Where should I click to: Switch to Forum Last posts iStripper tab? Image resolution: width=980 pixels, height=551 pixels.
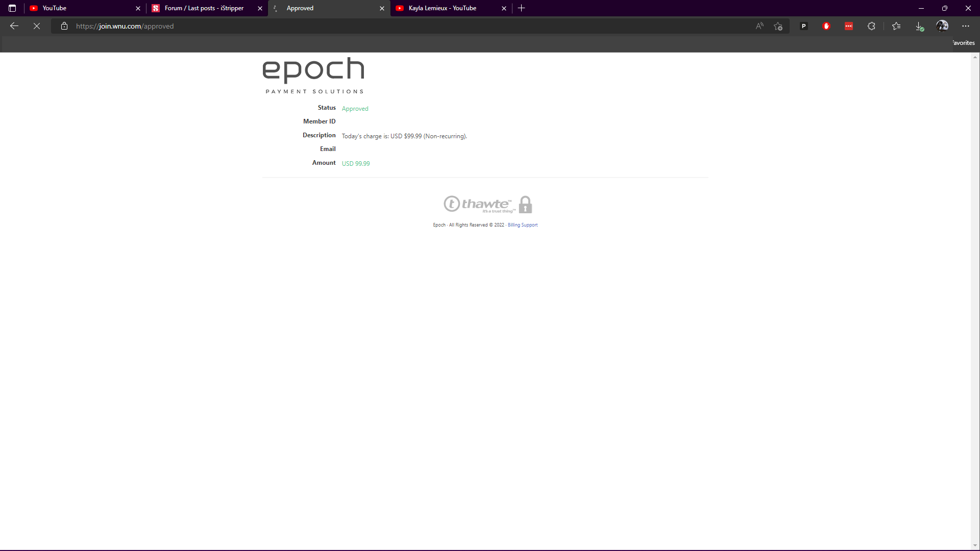point(204,8)
